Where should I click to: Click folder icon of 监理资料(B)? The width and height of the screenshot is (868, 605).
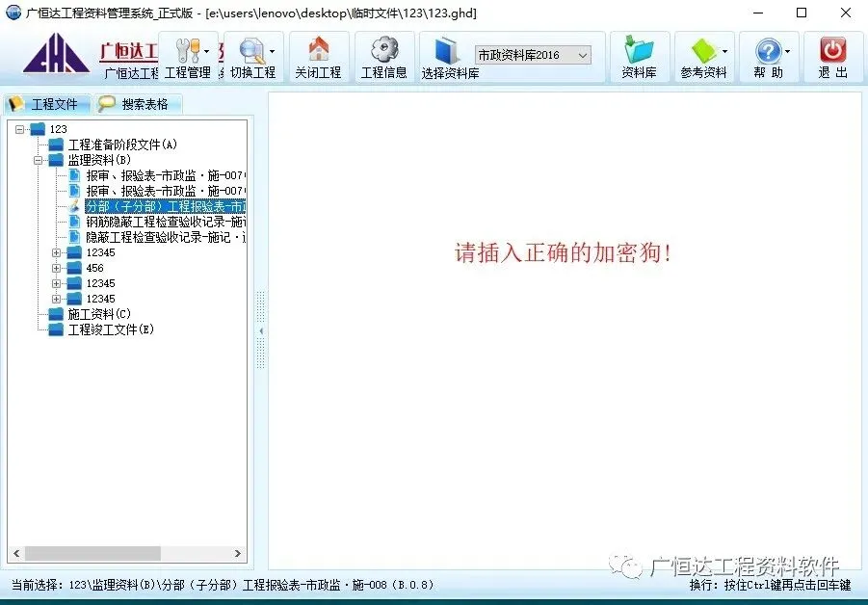coord(56,160)
